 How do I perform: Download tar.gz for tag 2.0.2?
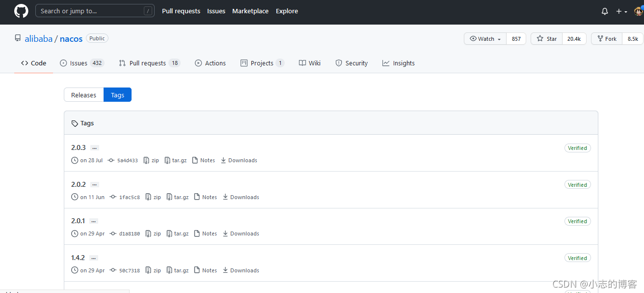pyautogui.click(x=178, y=197)
